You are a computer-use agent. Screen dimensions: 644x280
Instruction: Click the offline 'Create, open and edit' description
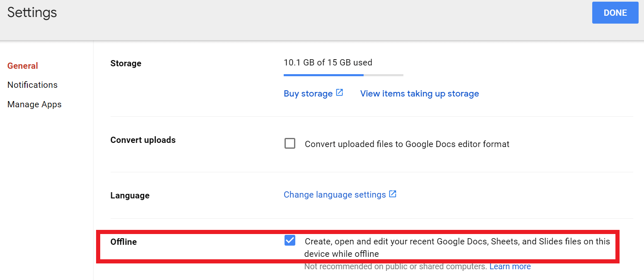click(x=457, y=242)
